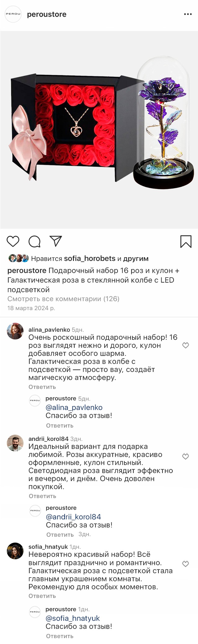Open peroustore profile from header username
Screen dimensions: 198x644
[47, 15]
